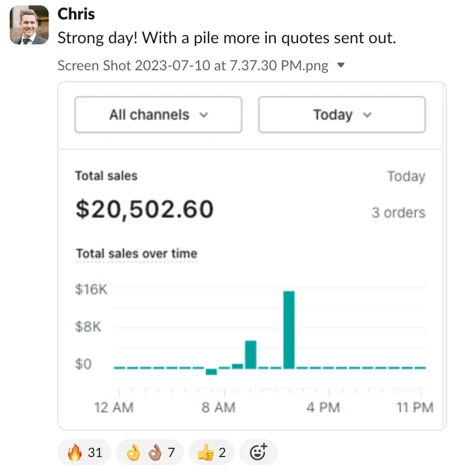Click the screenshot file name
The height and width of the screenshot is (476, 460).
click(x=193, y=65)
